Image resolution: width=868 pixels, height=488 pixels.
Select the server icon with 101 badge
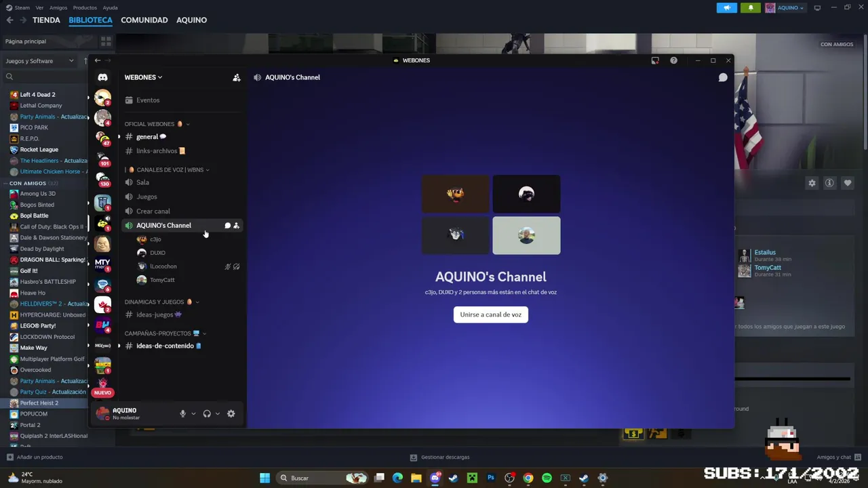(102, 159)
